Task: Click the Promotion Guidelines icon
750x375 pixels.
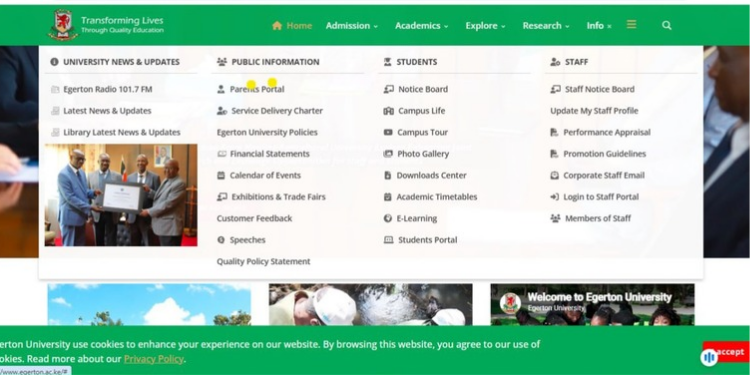Action: pos(554,154)
